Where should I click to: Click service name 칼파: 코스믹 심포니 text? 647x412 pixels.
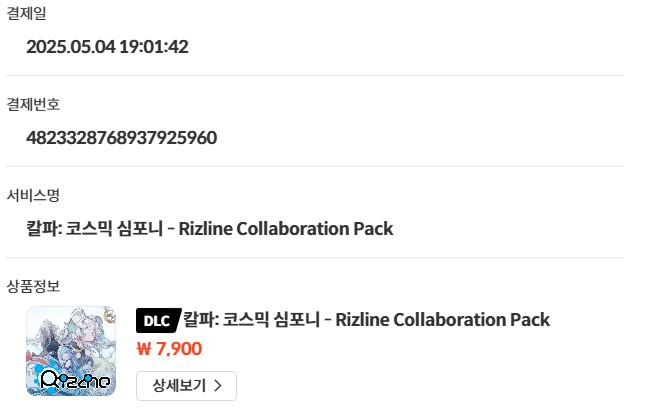[95, 228]
